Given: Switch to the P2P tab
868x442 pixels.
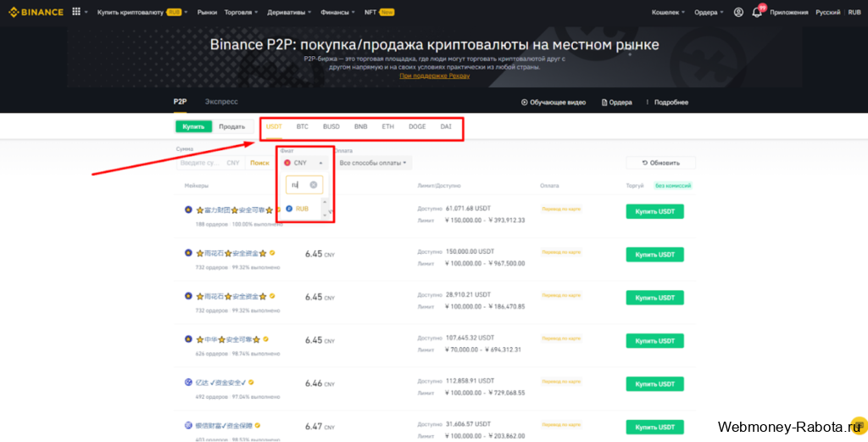Looking at the screenshot, I should [x=180, y=102].
